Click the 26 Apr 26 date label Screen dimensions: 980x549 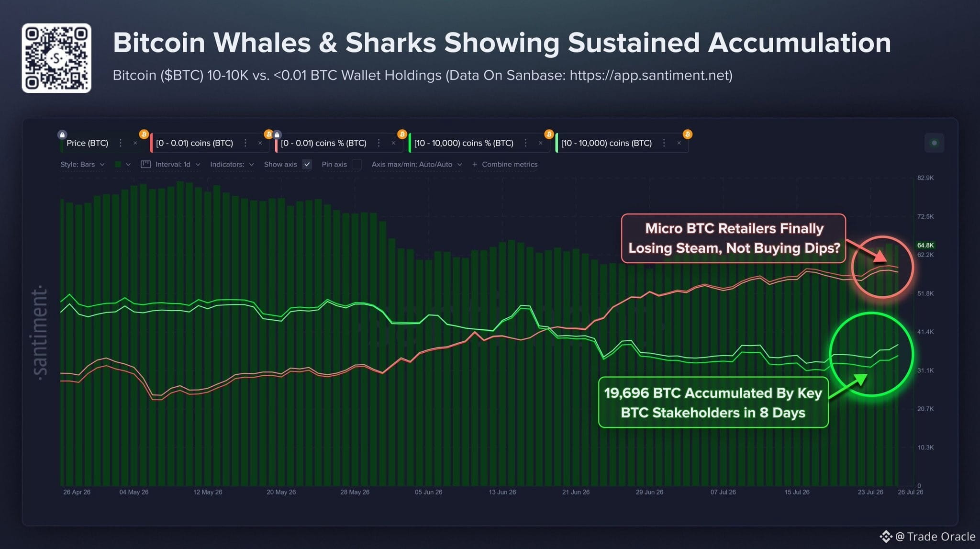pyautogui.click(x=77, y=492)
